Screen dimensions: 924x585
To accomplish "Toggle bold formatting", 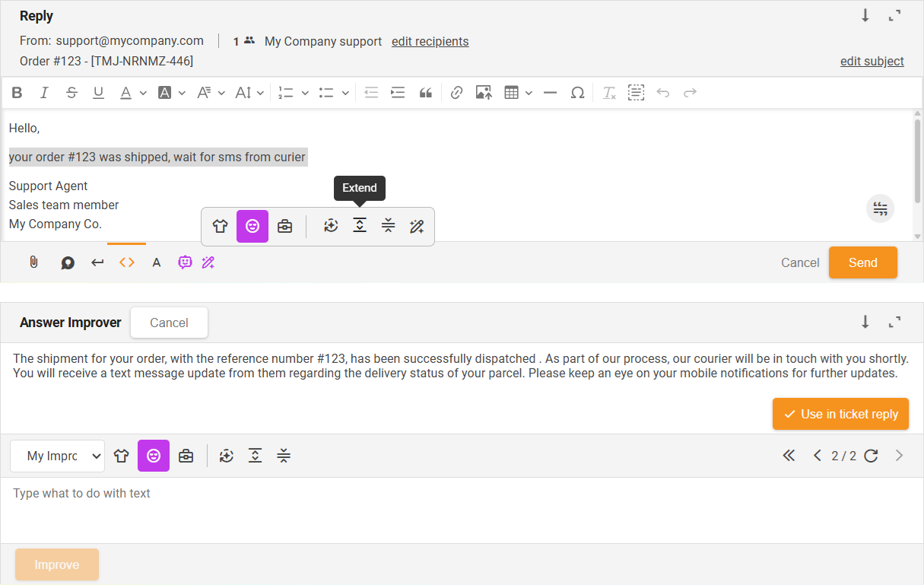I will coord(17,92).
